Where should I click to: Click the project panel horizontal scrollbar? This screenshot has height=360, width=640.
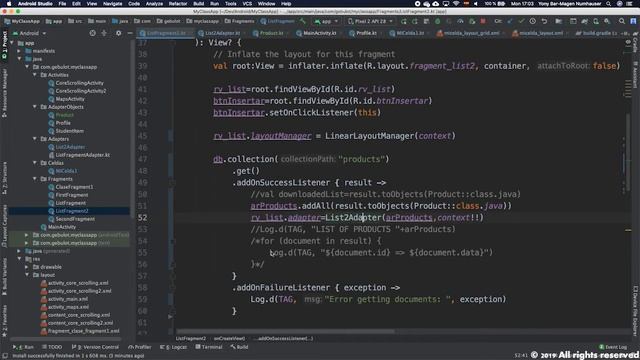click(x=65, y=339)
